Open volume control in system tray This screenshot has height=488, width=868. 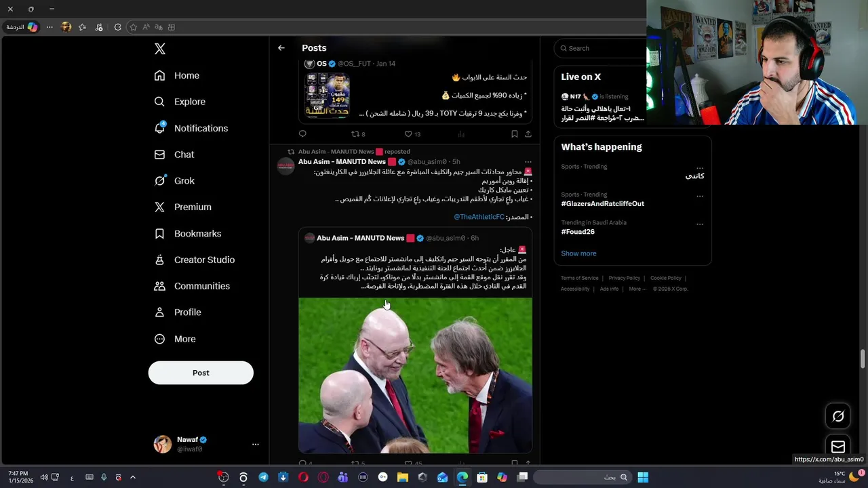point(44,477)
